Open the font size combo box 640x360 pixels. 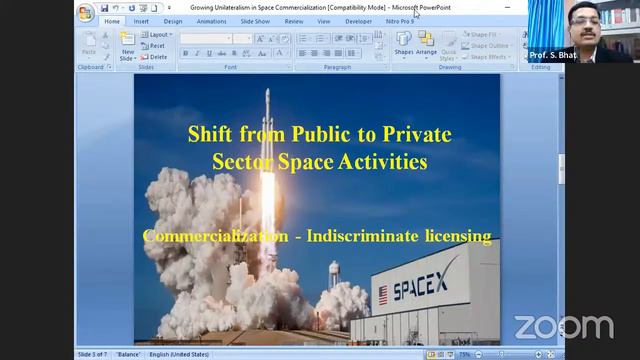(242, 39)
